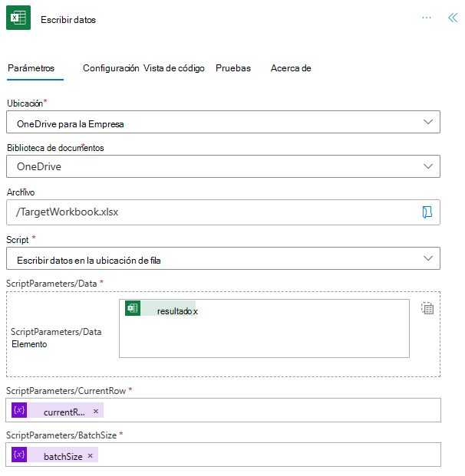Expand Biblioteca de documentos dropdown
The image size is (465, 476).
coord(427,166)
